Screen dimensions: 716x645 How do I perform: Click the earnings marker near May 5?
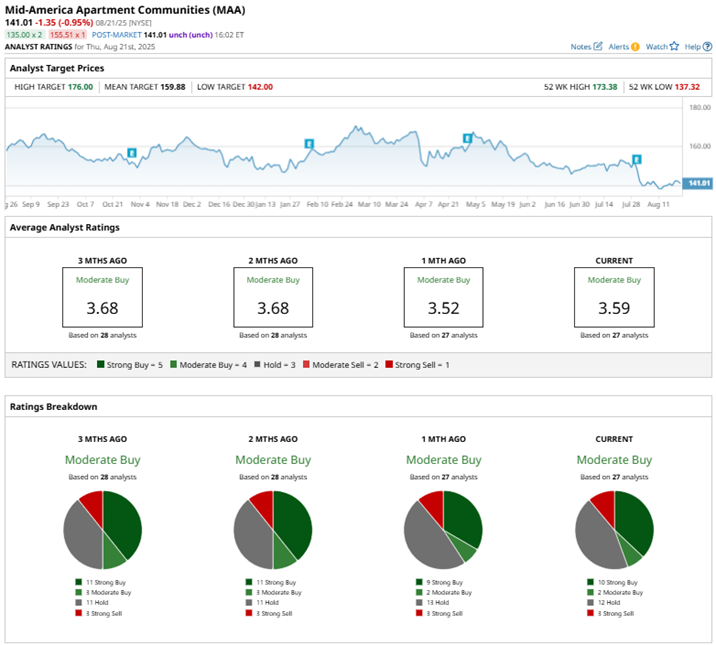467,138
